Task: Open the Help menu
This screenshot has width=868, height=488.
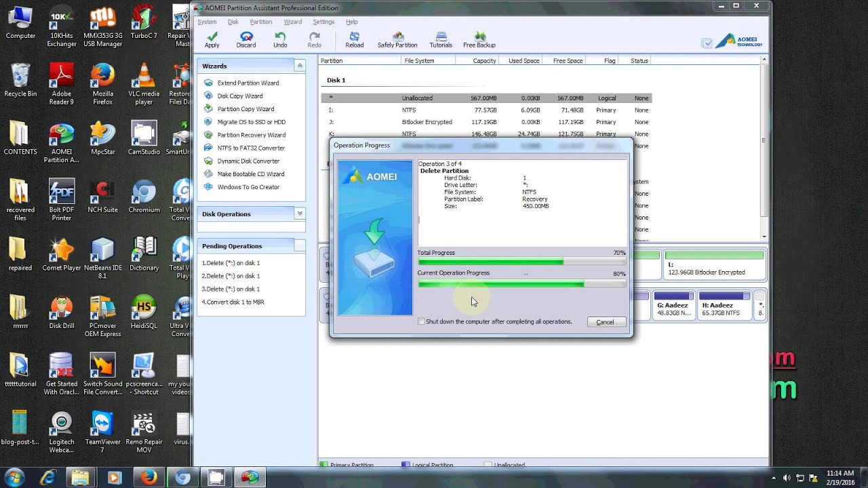Action: (x=352, y=22)
